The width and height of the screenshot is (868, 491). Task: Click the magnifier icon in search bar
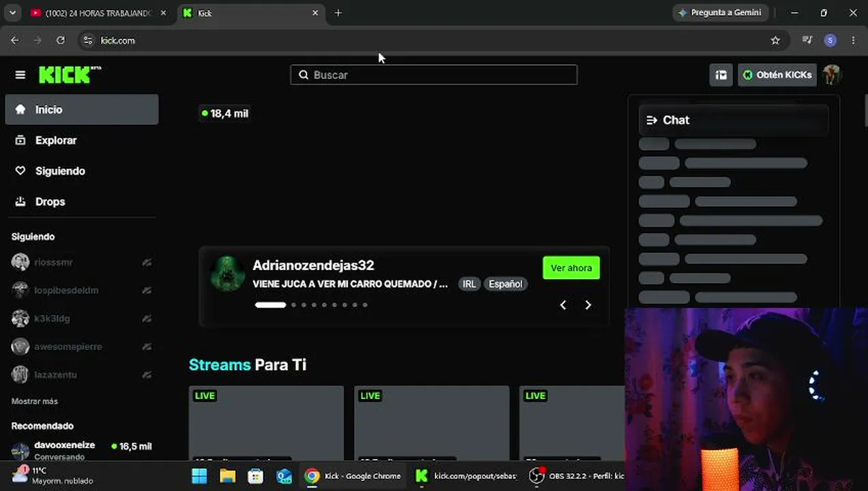304,75
